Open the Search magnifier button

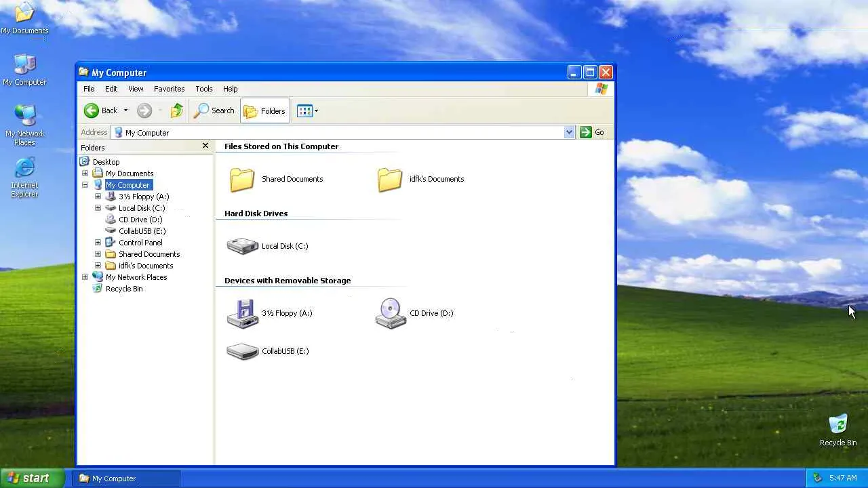pyautogui.click(x=214, y=110)
